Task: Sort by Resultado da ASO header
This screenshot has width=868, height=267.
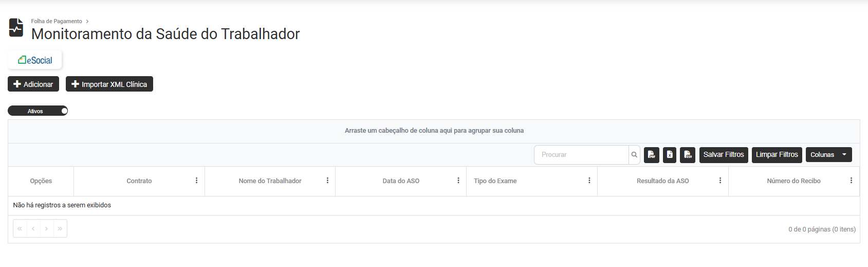Action: (x=662, y=181)
